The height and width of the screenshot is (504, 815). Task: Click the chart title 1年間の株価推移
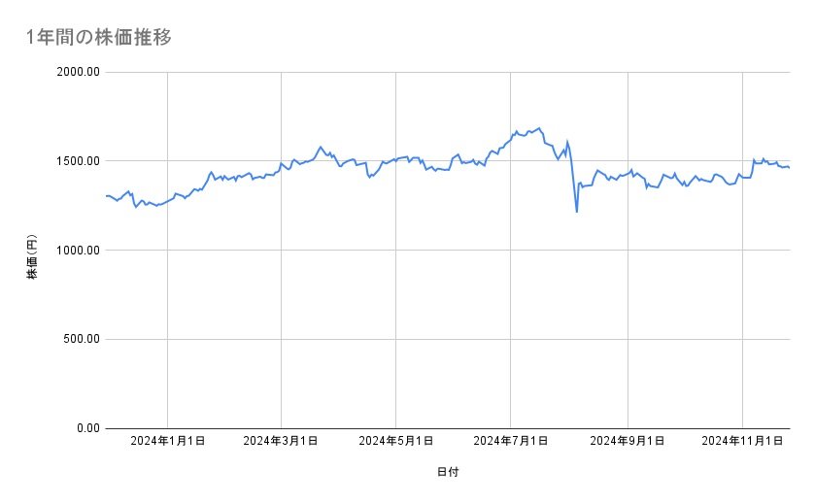pyautogui.click(x=99, y=38)
